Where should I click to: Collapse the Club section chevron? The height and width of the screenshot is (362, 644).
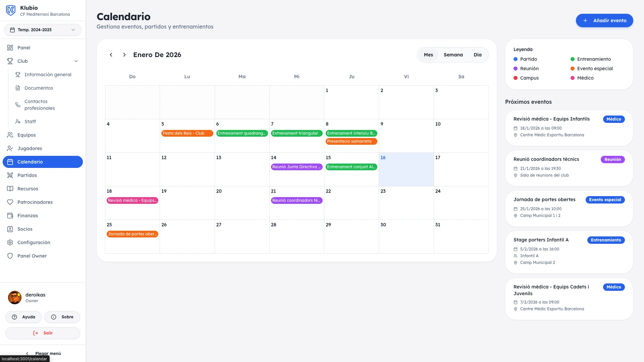76,61
